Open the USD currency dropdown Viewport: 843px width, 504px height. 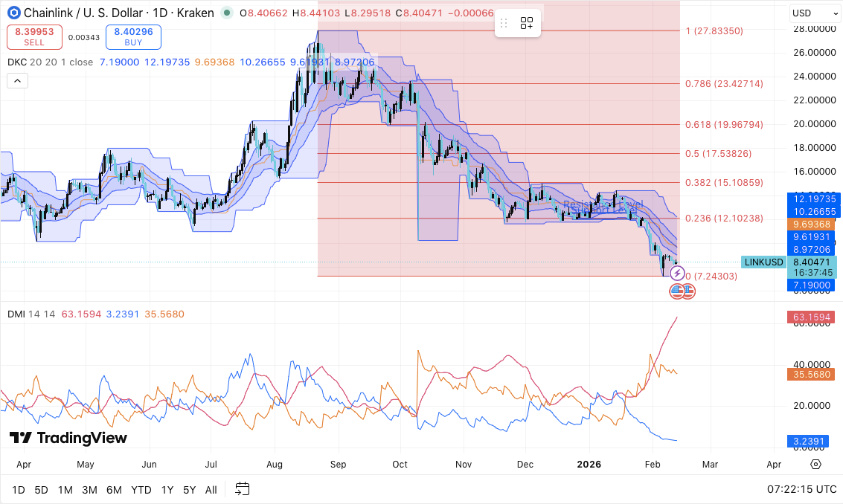814,13
